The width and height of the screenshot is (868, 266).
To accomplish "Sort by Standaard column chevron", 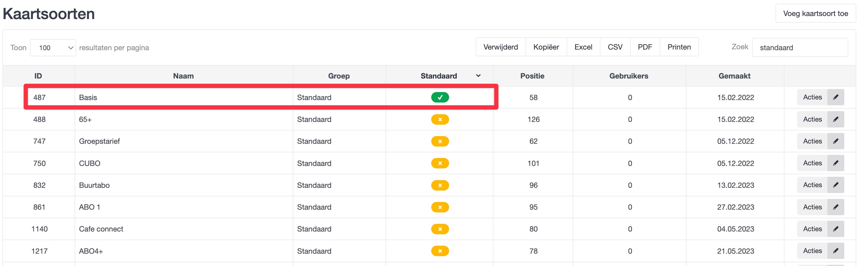I will [478, 76].
